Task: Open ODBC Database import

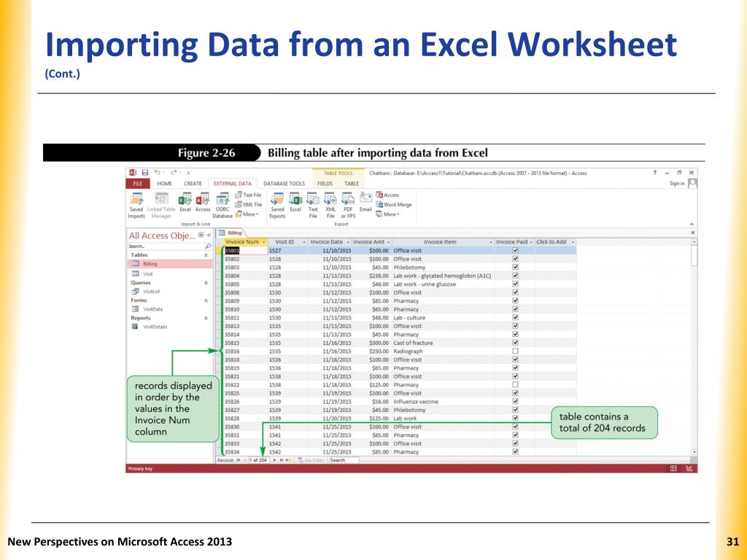Action: (222, 205)
